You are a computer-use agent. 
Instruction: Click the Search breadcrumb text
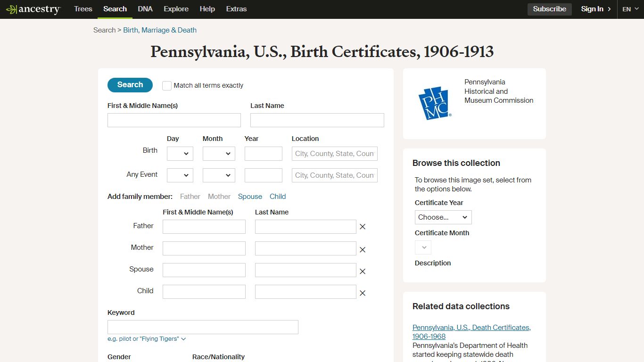[x=104, y=30]
